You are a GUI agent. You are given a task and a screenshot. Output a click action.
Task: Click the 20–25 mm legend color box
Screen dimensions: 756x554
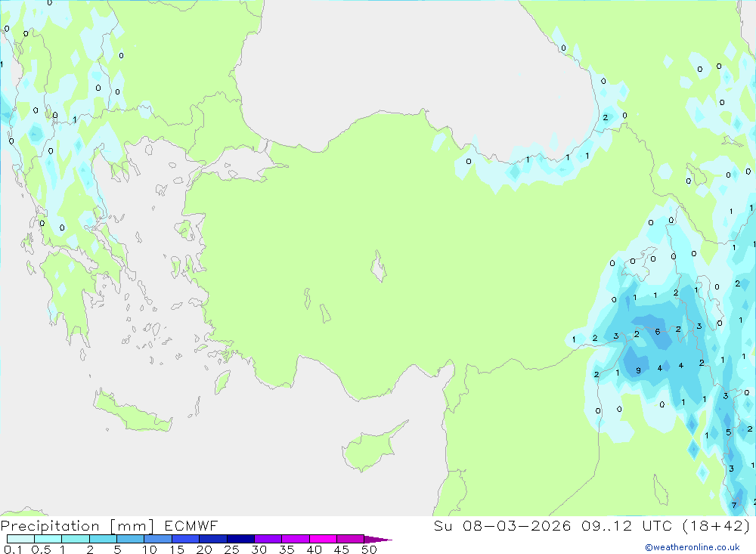(x=212, y=539)
